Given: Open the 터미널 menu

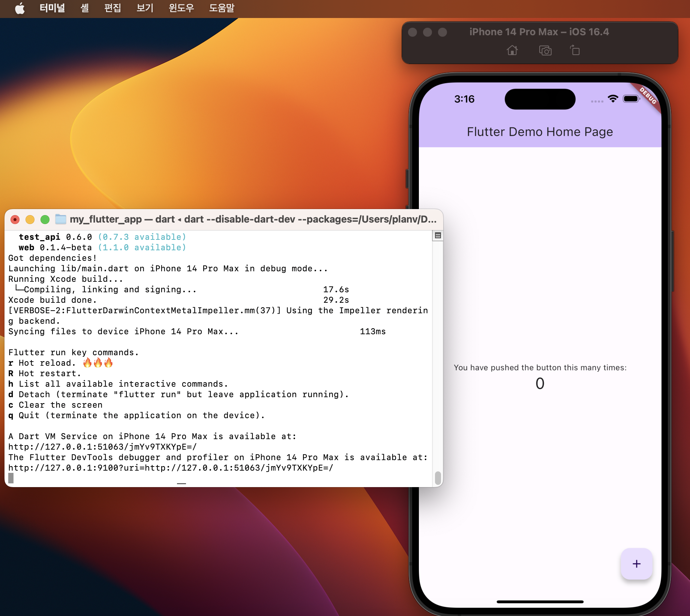Looking at the screenshot, I should pyautogui.click(x=52, y=8).
